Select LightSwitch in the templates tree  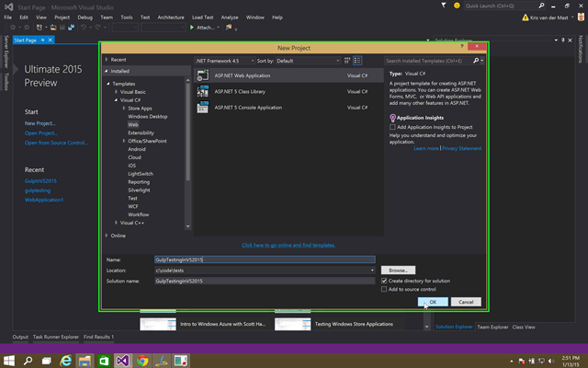(141, 173)
